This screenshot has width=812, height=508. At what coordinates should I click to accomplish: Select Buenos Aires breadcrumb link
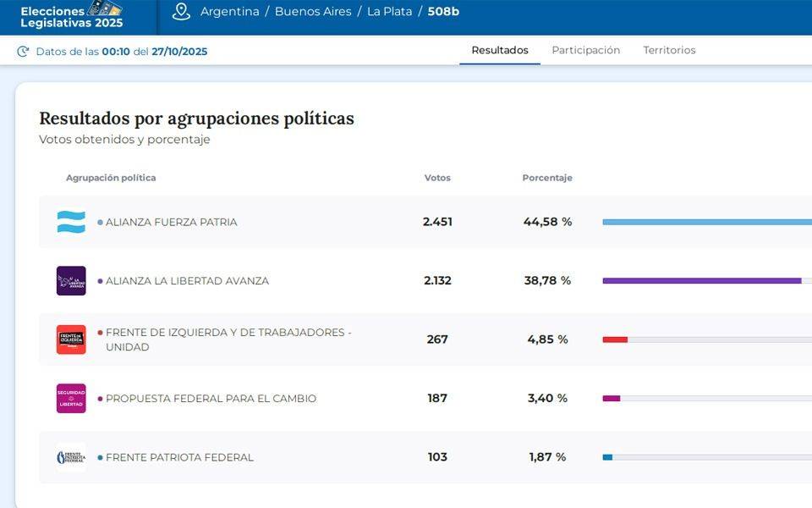point(312,12)
